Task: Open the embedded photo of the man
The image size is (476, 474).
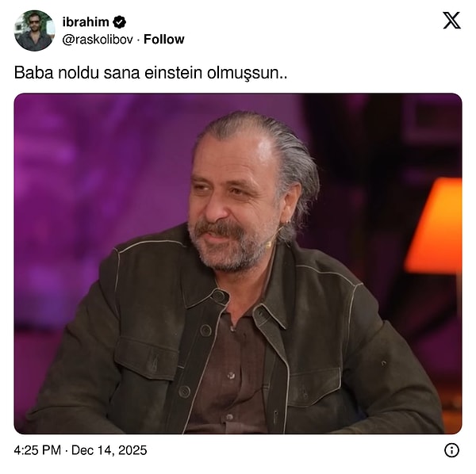Action: click(238, 263)
